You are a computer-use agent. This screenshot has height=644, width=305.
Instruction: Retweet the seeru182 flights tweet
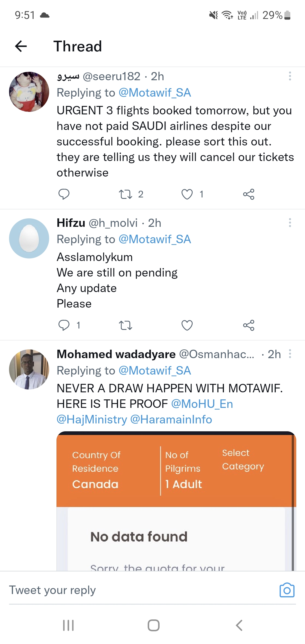click(125, 194)
